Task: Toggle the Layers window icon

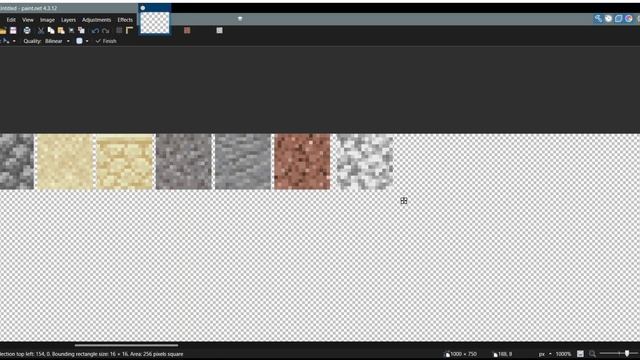Action: [x=619, y=18]
